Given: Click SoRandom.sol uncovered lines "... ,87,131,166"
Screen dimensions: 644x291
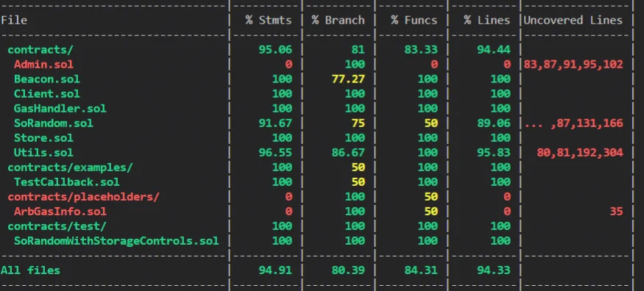Looking at the screenshot, I should pyautogui.click(x=574, y=123).
